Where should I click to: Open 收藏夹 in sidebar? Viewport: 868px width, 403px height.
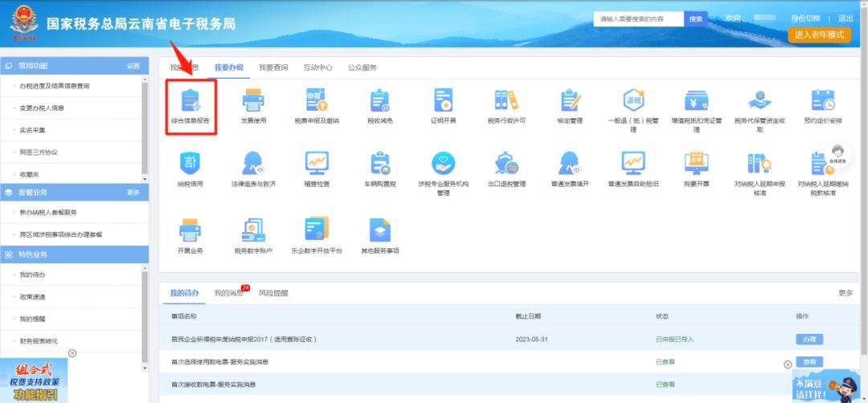coord(30,174)
